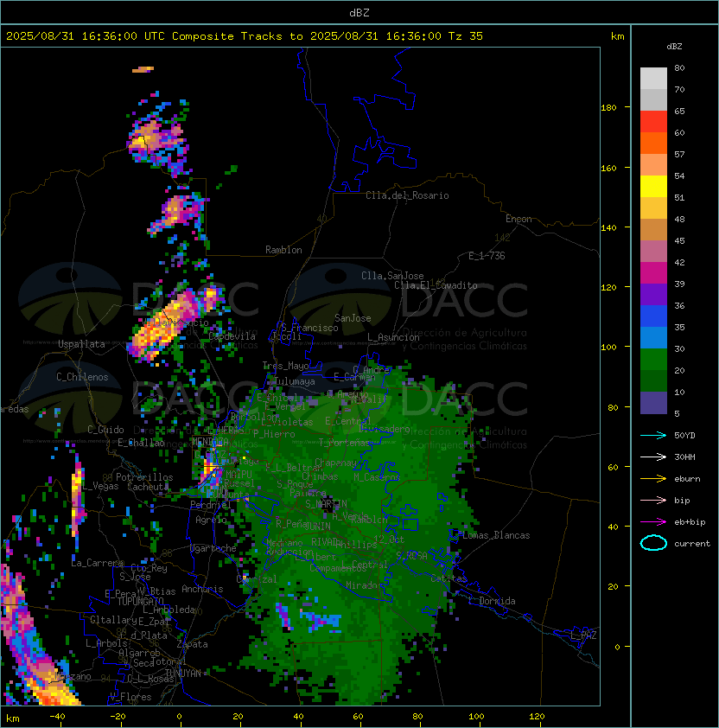Click the 'Perdriel' map label
Image resolution: width=719 pixels, height=728 pixels.
coord(210,504)
